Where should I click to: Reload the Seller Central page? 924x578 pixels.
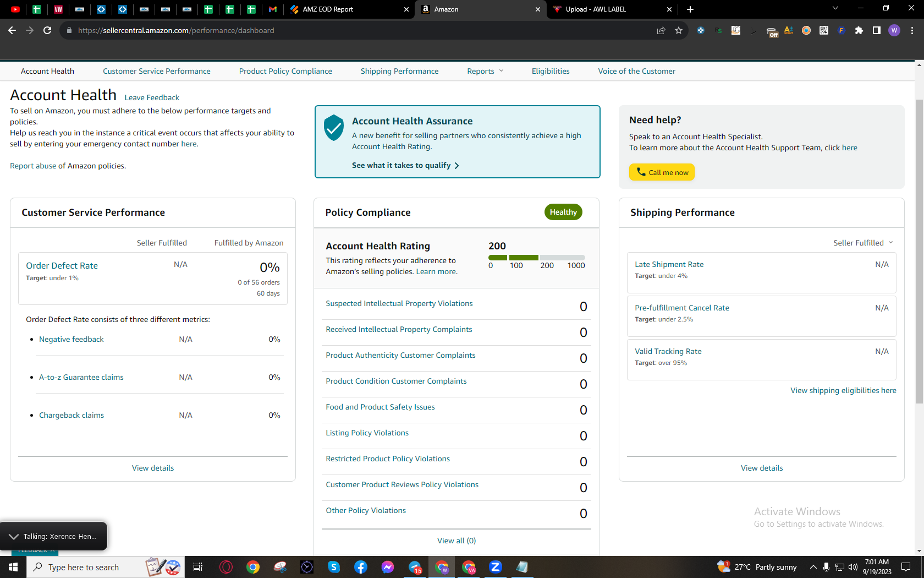pos(47,30)
